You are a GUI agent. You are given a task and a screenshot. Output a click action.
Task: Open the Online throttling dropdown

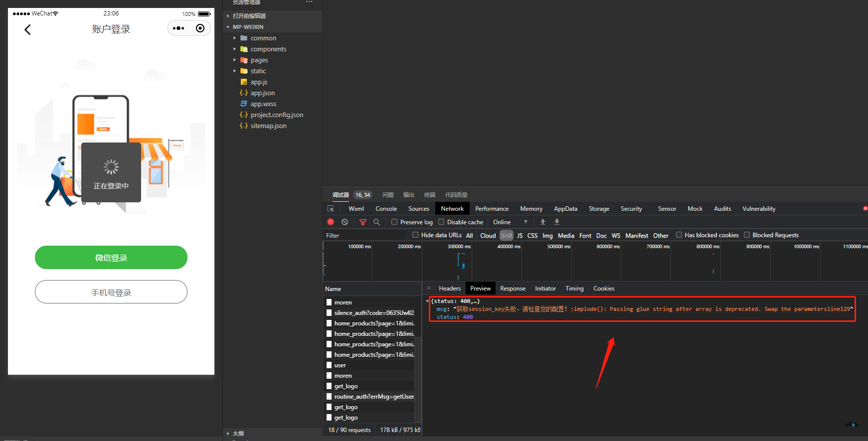[x=511, y=222]
